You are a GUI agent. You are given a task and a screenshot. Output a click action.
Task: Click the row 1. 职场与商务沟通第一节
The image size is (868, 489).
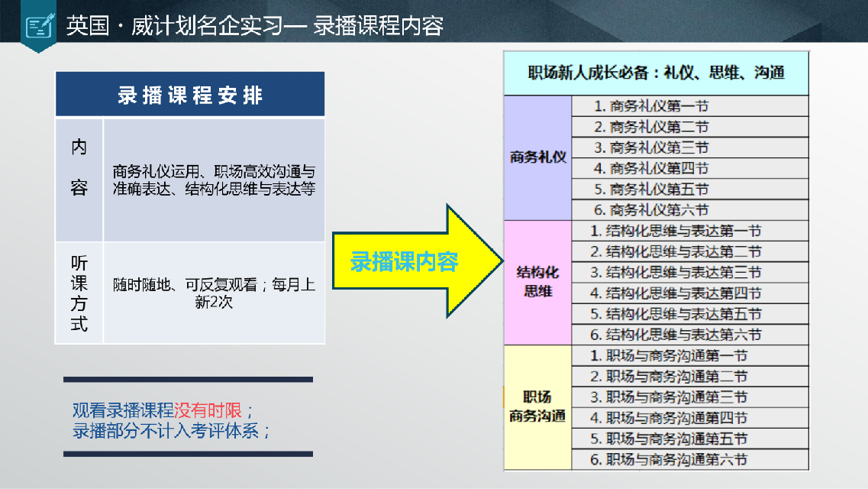[x=690, y=355]
